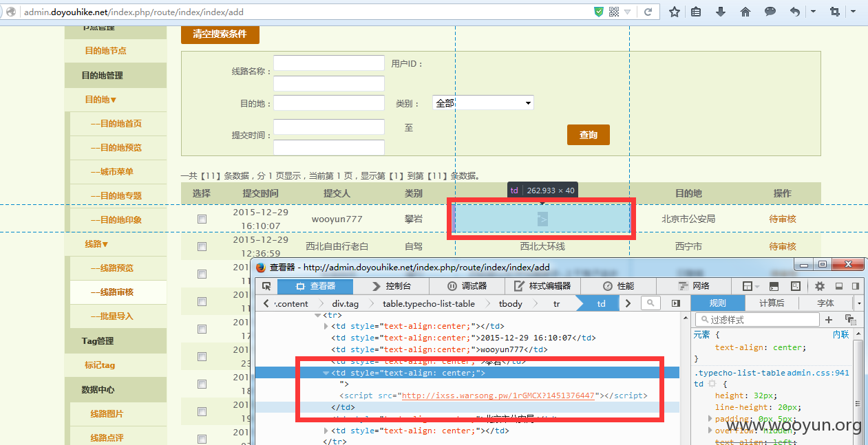The image size is (868, 445).
Task: Click the rules panel vertical scrollbar
Action: 858,387
